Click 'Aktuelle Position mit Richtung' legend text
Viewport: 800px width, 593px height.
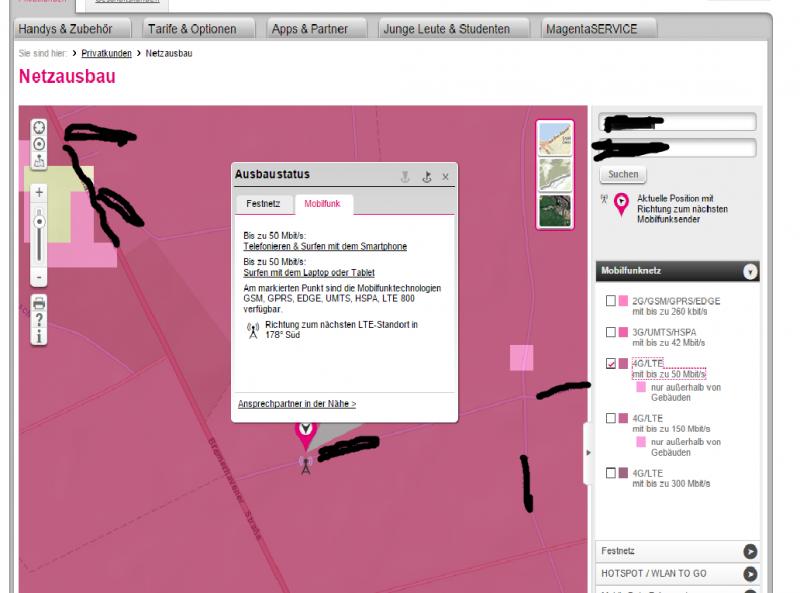coord(682,209)
